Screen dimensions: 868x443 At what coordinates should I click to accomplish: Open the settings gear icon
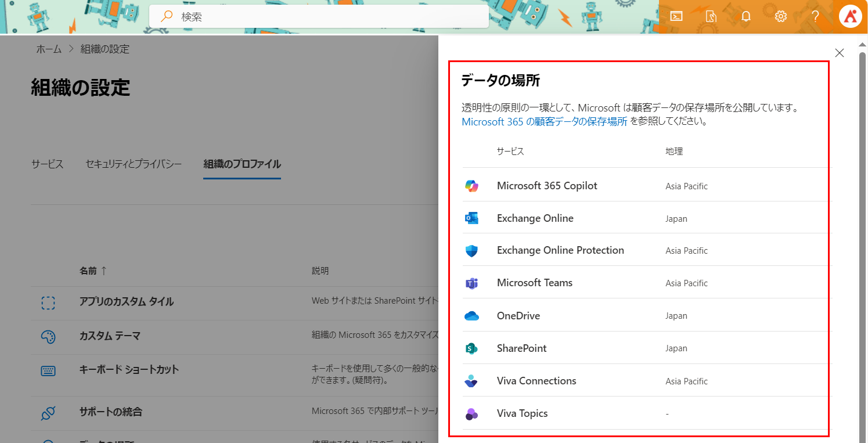point(781,17)
